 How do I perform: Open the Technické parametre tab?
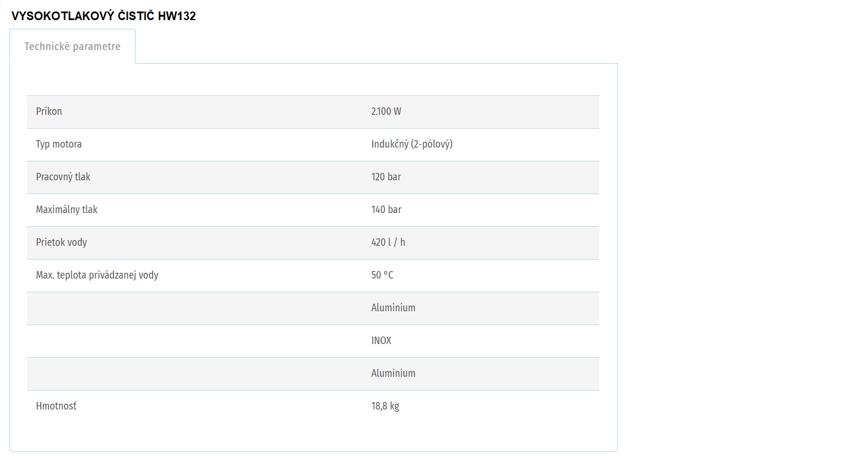(x=72, y=47)
